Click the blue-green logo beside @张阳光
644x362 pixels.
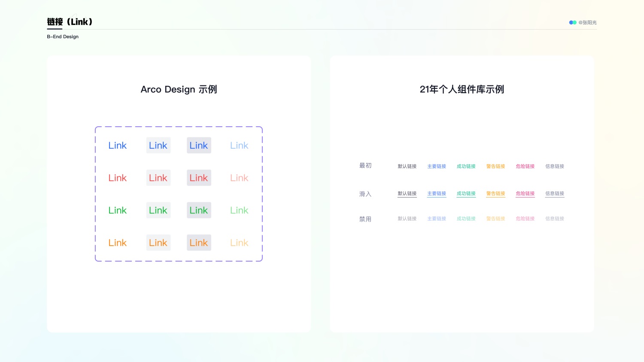tap(573, 22)
